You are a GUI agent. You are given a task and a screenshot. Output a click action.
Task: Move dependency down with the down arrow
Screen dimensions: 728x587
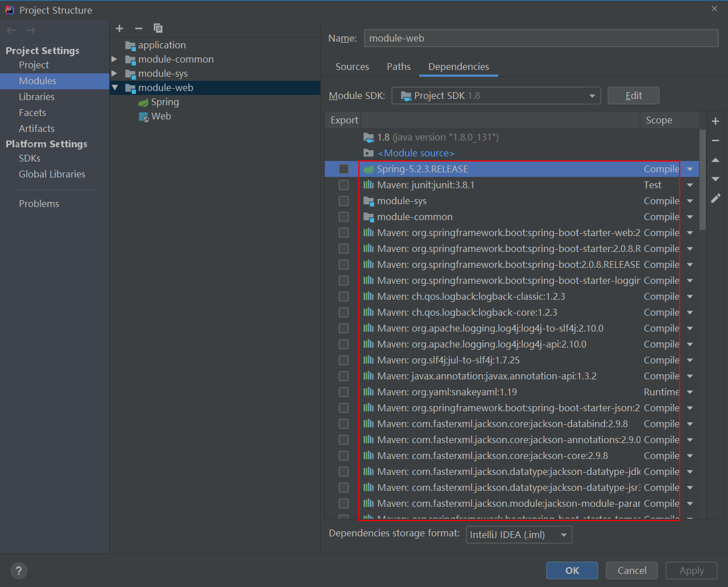tap(715, 179)
